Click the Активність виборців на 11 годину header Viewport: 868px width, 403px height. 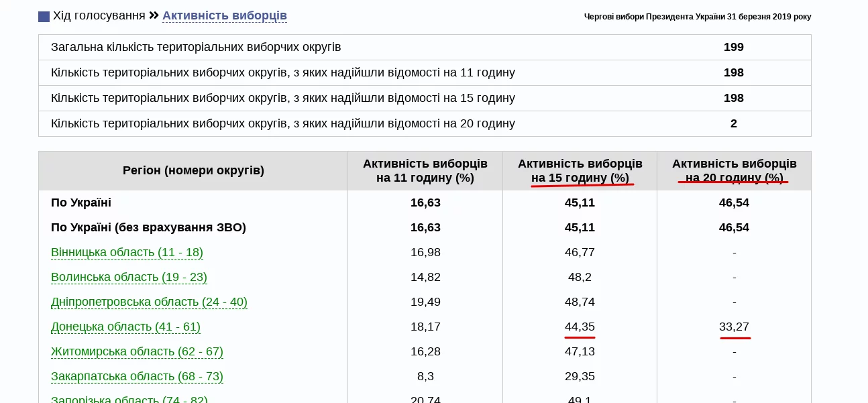pyautogui.click(x=425, y=170)
